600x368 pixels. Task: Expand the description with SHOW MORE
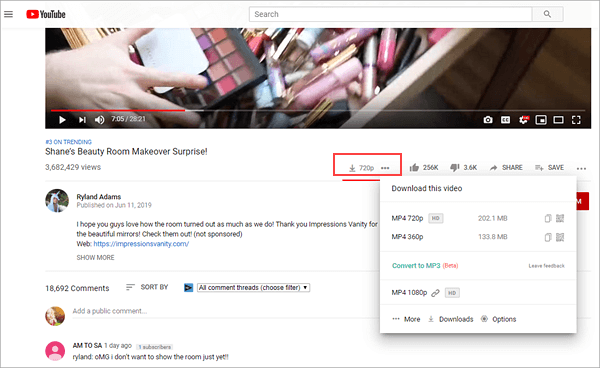95,257
